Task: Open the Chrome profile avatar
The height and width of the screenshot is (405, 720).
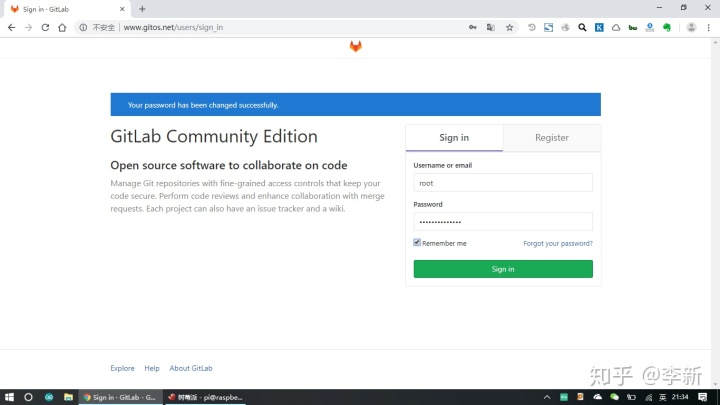Action: (x=691, y=28)
